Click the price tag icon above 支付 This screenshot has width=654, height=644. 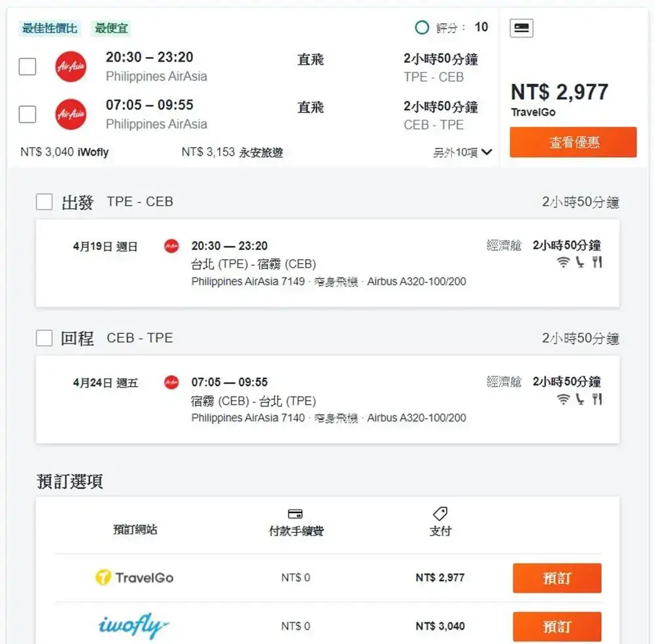tap(440, 513)
